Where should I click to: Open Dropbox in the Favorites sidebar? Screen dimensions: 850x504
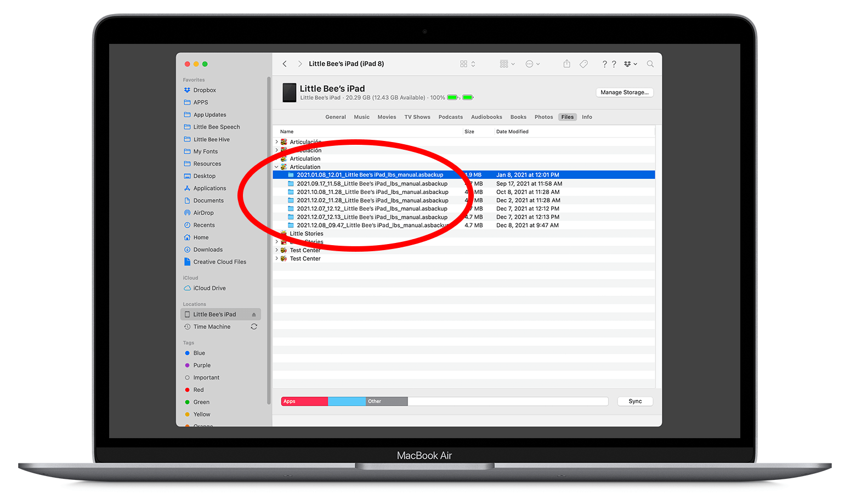pos(205,90)
